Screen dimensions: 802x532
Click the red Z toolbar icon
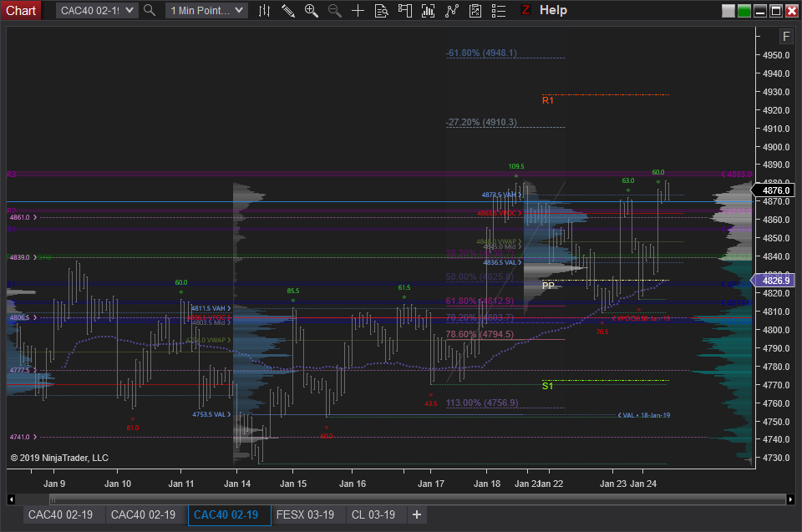click(x=525, y=10)
